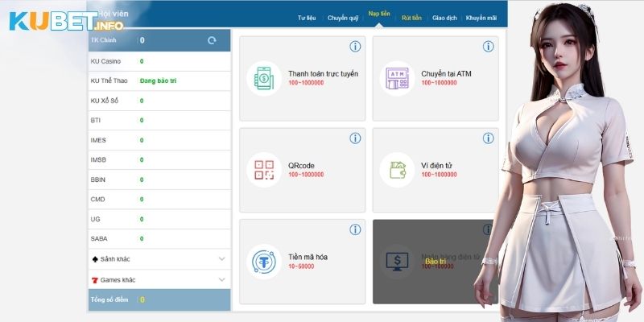Open info icon on Chuyển tại ATM card
The width and height of the screenshot is (644, 322).
point(489,47)
